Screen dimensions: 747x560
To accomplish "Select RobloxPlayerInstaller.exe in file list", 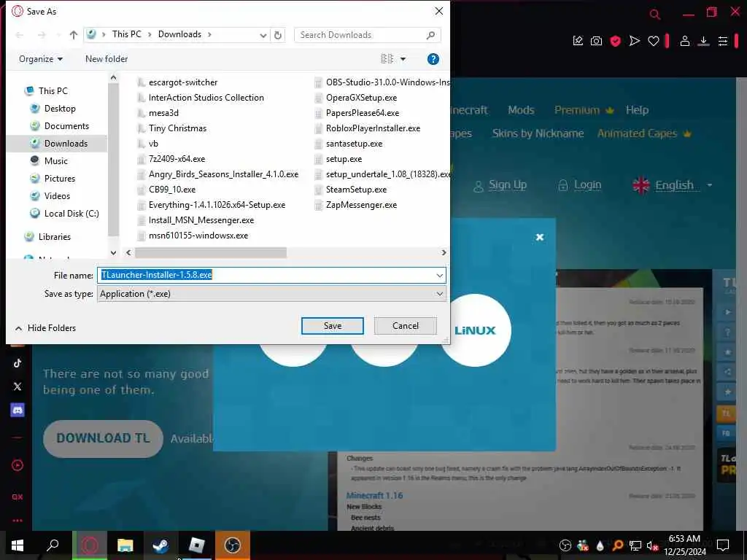I will click(x=373, y=128).
